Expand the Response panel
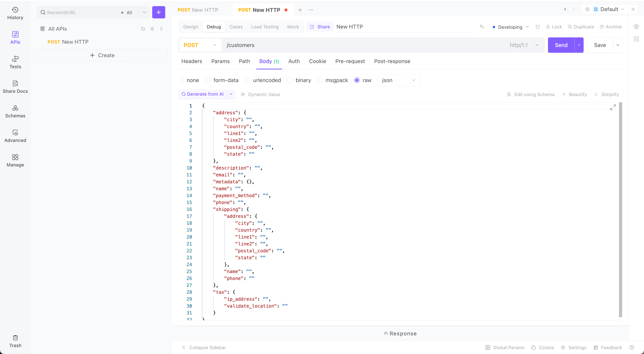This screenshot has height=354, width=644. coord(400,333)
